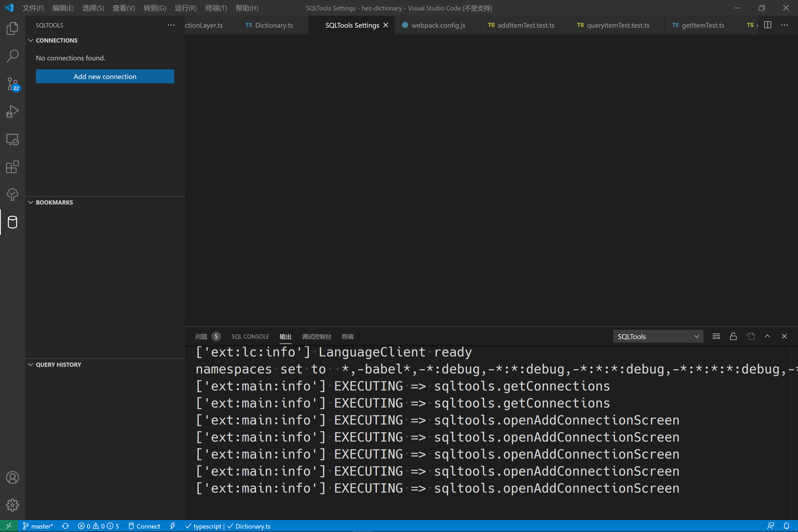
Task: Click the SQLTools database icon
Action: [13, 222]
